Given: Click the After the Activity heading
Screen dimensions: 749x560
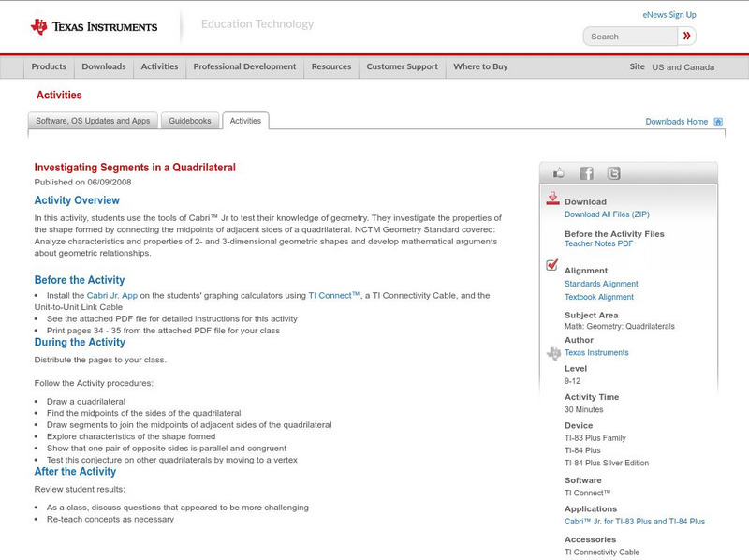Looking at the screenshot, I should tap(75, 472).
